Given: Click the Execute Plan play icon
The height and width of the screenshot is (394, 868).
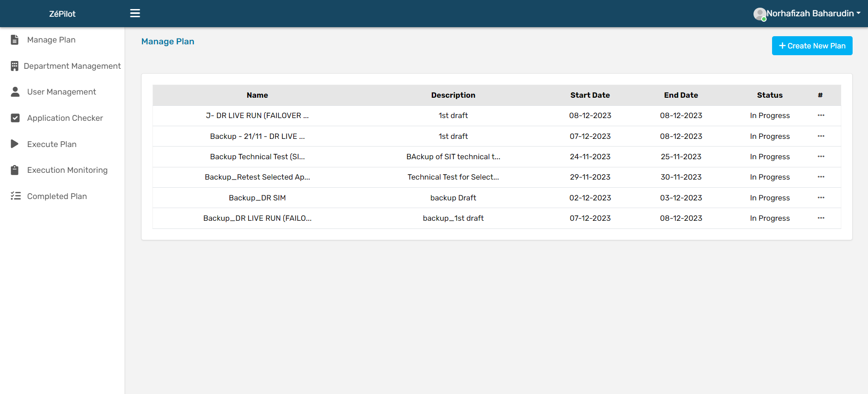Looking at the screenshot, I should (15, 144).
